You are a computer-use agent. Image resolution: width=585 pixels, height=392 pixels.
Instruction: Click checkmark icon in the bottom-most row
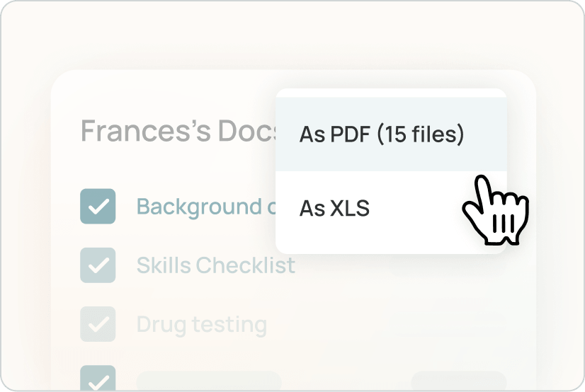(x=98, y=381)
